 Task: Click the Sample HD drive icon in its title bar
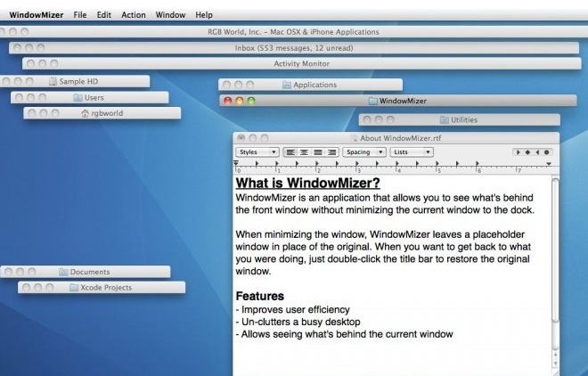pos(53,81)
